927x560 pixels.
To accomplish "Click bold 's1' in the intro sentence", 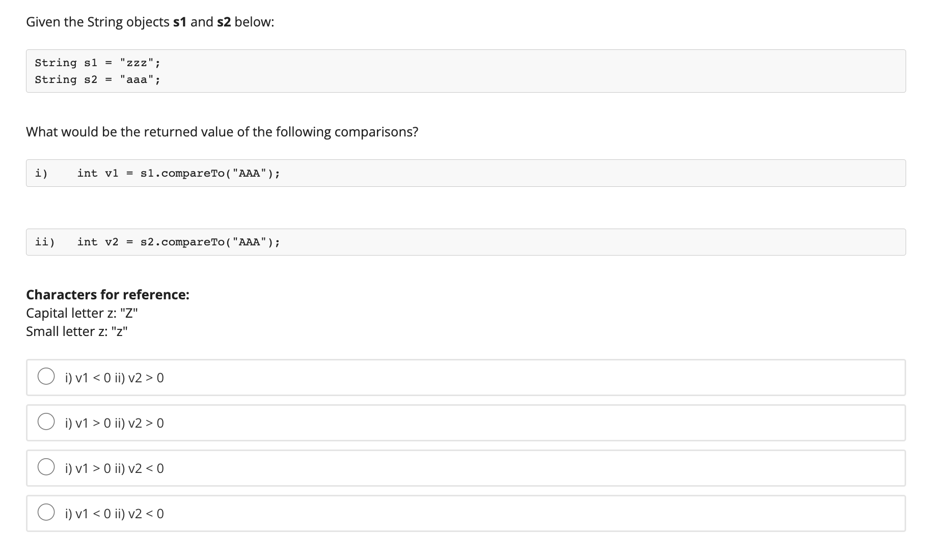I will pos(180,22).
